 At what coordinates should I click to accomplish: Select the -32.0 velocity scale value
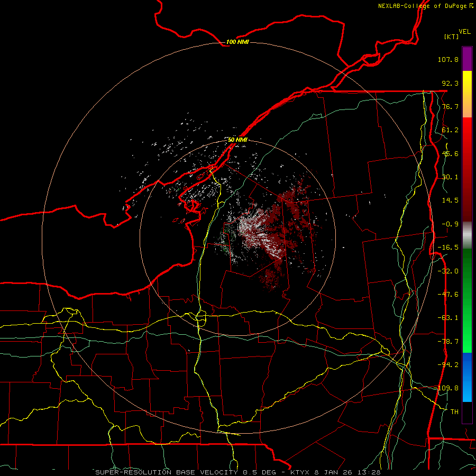[448, 271]
